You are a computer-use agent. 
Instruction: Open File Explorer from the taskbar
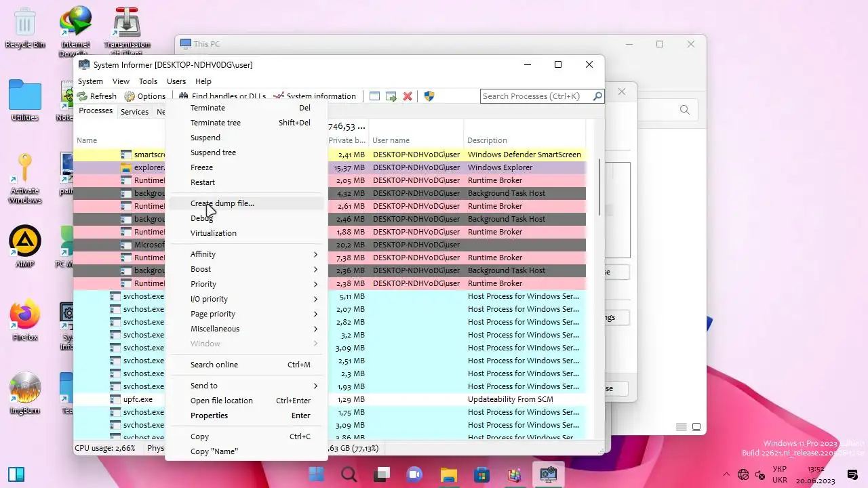point(448,474)
